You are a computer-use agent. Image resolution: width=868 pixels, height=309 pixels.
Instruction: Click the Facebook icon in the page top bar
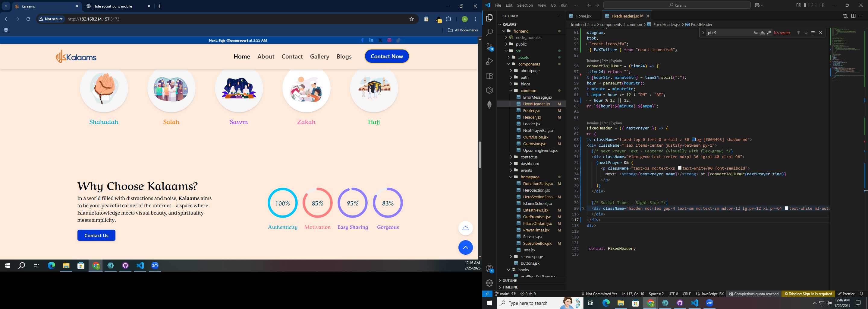(x=362, y=40)
